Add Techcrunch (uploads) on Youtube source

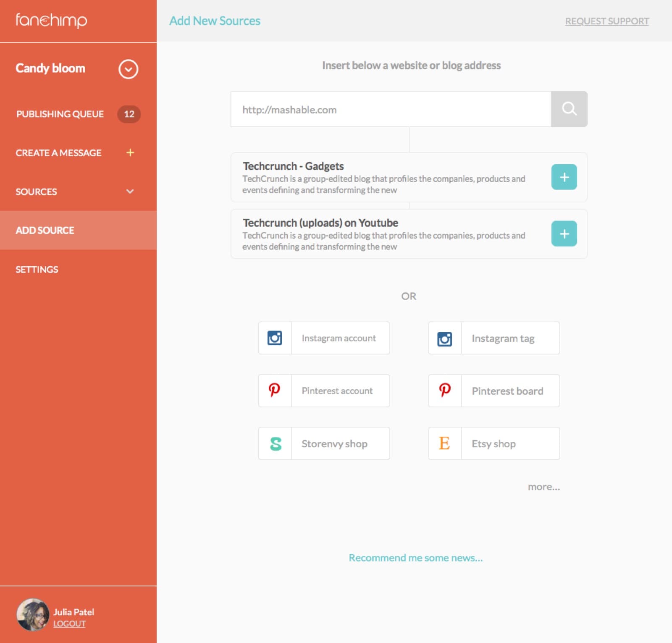point(564,234)
